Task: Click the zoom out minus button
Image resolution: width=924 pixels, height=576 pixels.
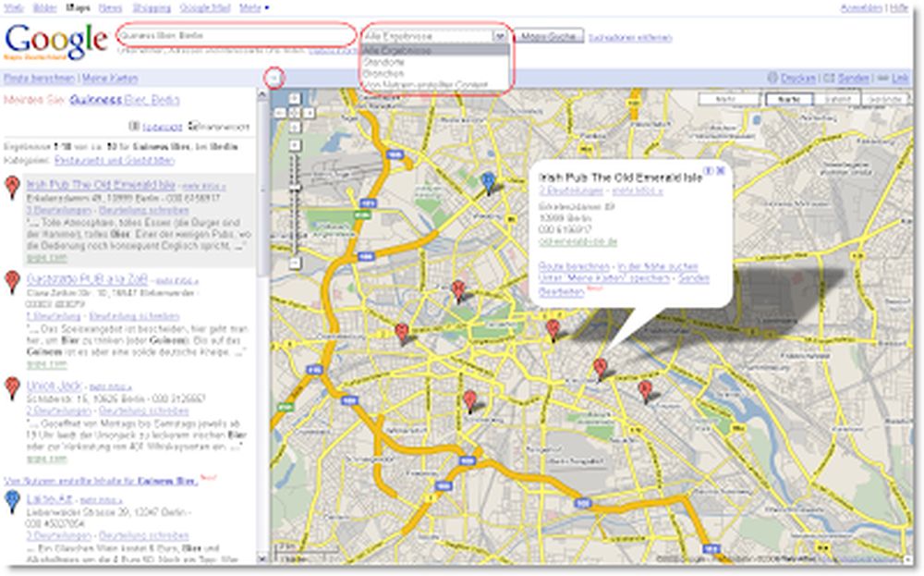Action: click(295, 263)
